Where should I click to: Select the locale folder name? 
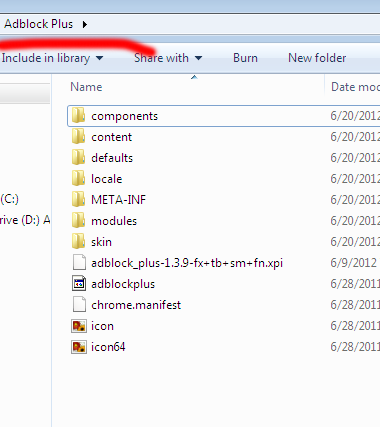[107, 179]
